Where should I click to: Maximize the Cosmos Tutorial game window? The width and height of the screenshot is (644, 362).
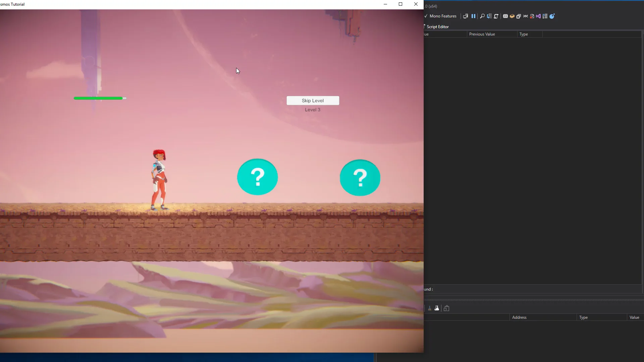400,4
